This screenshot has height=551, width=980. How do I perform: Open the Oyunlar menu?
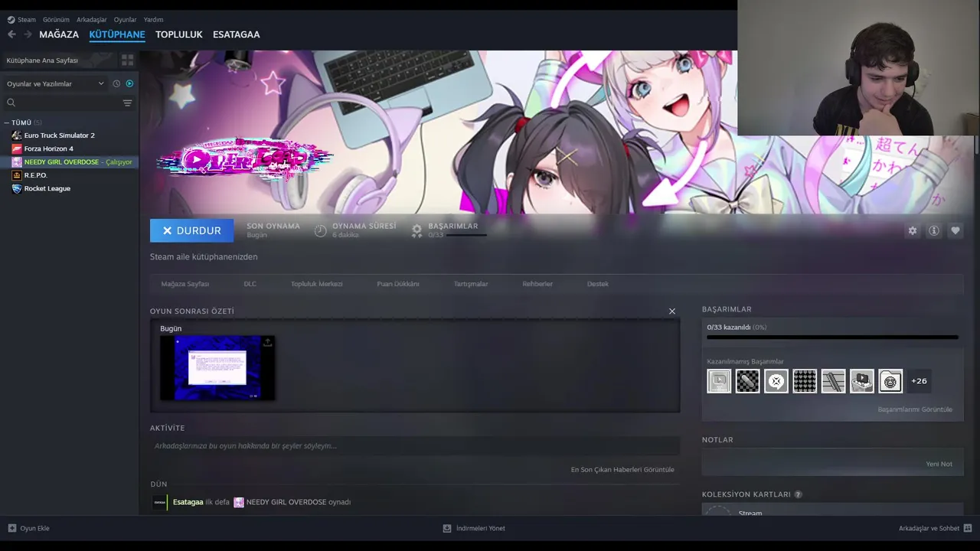pyautogui.click(x=125, y=20)
